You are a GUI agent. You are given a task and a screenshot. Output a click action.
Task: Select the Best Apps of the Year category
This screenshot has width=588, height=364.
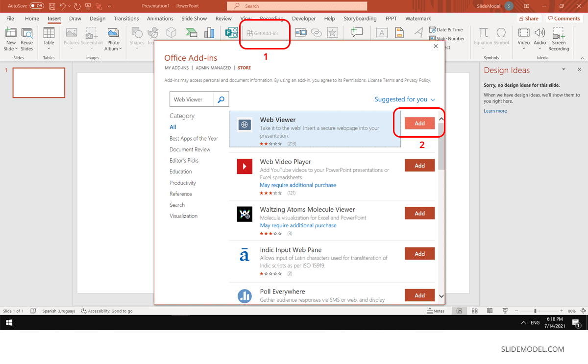pos(194,139)
